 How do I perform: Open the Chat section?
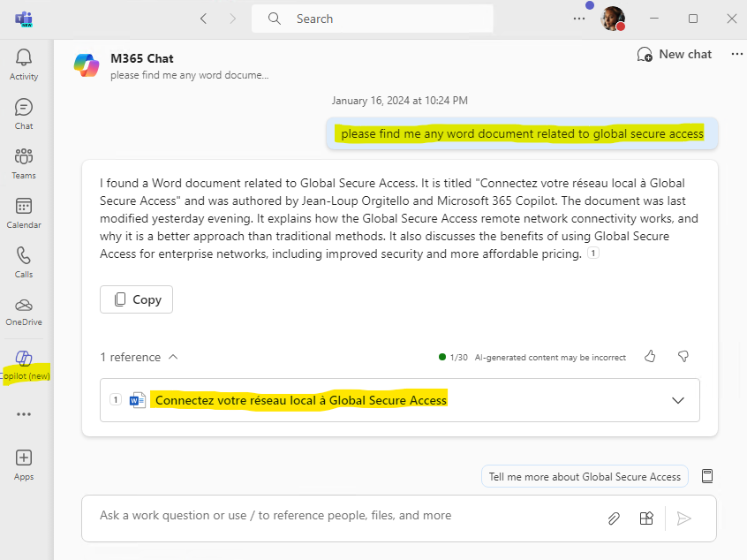tap(24, 114)
